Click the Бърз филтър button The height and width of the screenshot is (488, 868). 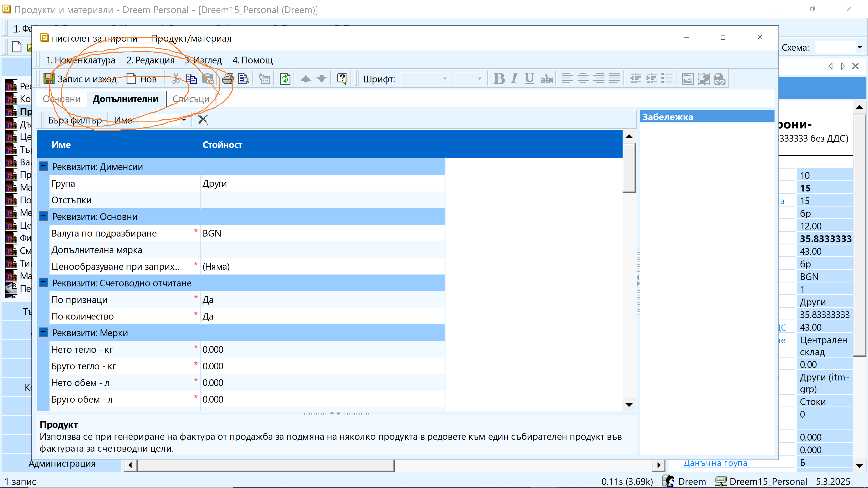pyautogui.click(x=75, y=120)
